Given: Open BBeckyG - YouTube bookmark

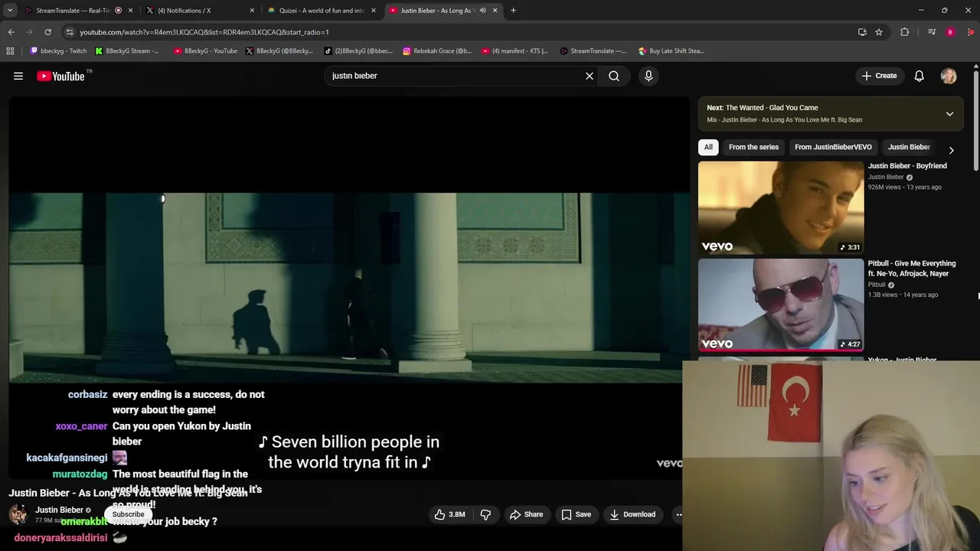Looking at the screenshot, I should (x=205, y=51).
